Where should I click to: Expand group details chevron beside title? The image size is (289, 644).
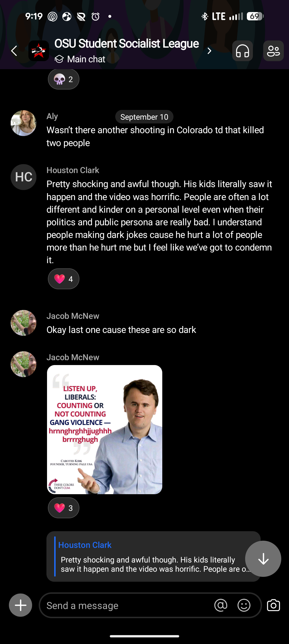209,51
